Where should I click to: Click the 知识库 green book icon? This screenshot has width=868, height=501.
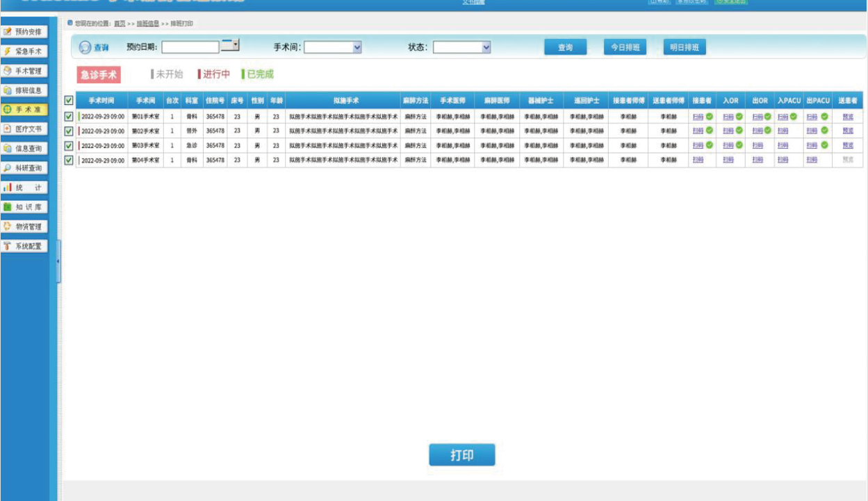pyautogui.click(x=8, y=207)
